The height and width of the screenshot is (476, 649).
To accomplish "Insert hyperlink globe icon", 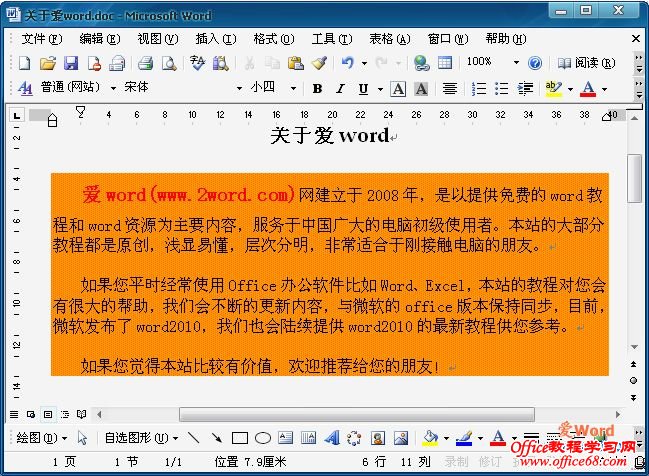I will tap(421, 63).
